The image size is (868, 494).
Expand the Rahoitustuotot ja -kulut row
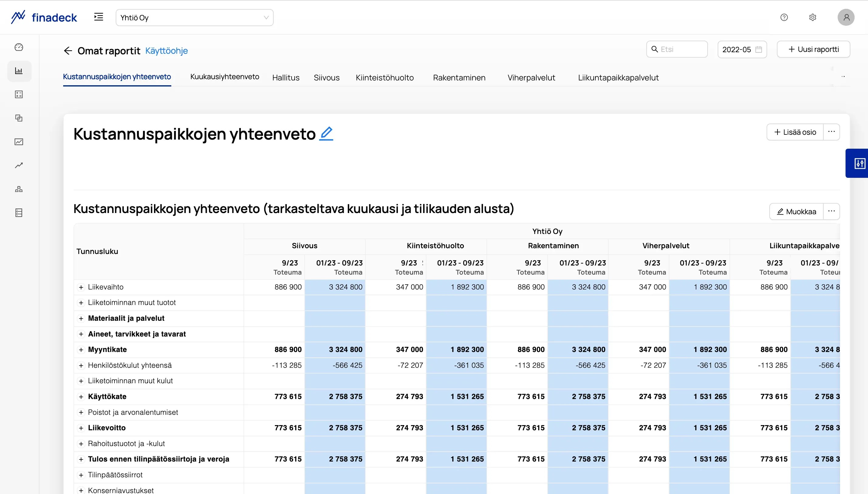81,444
